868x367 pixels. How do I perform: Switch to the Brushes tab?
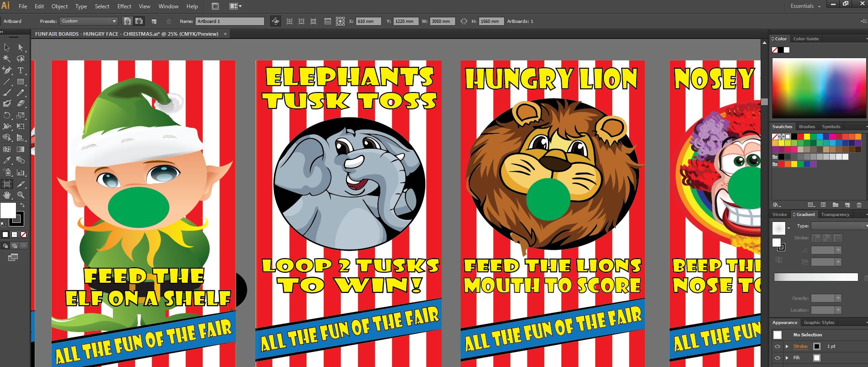click(x=807, y=127)
